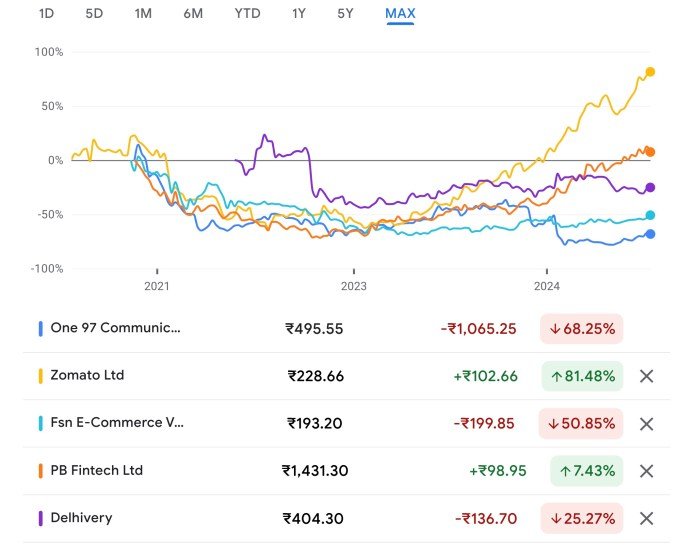
Task: Select the YTD time range
Action: click(x=247, y=14)
